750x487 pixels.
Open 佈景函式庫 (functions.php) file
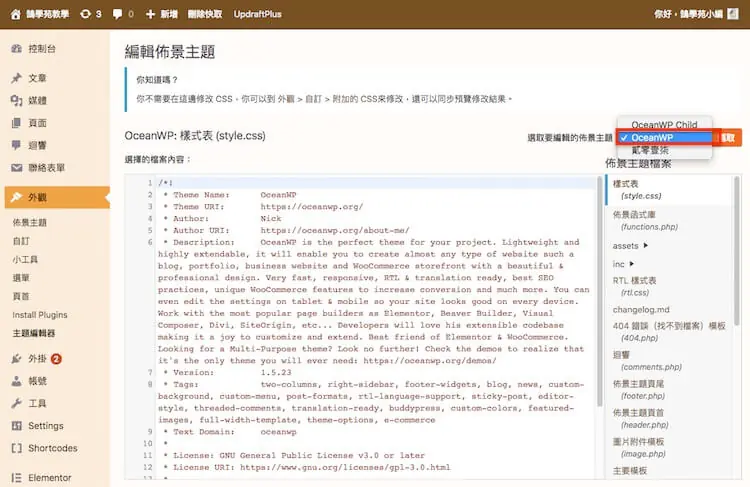[645, 221]
